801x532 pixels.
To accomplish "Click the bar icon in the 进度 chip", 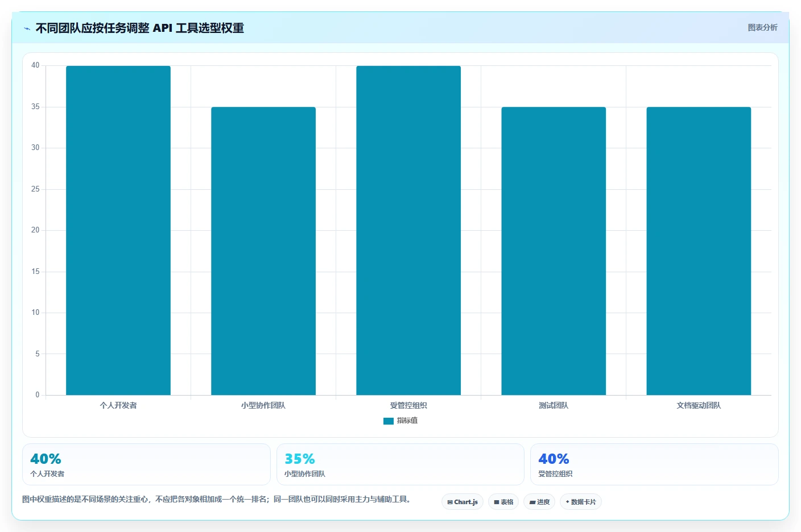I will [x=532, y=502].
